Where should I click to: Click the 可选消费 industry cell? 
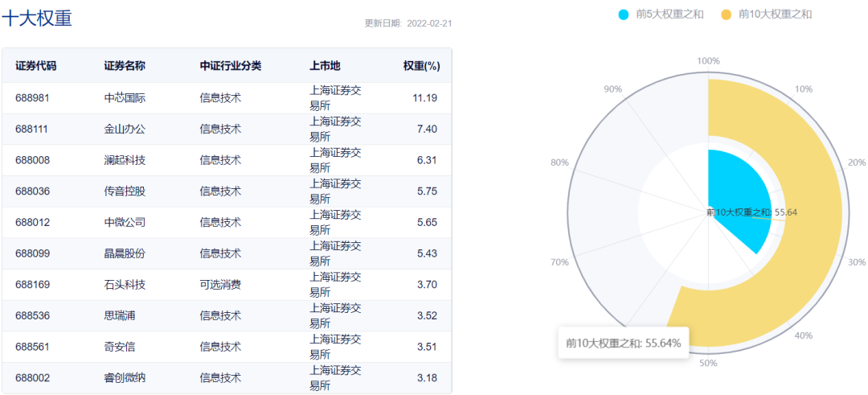coord(220,285)
